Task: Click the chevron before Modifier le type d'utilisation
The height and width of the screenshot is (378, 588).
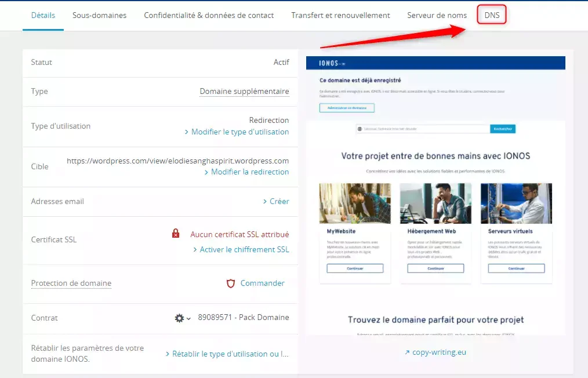Action: 186,132
